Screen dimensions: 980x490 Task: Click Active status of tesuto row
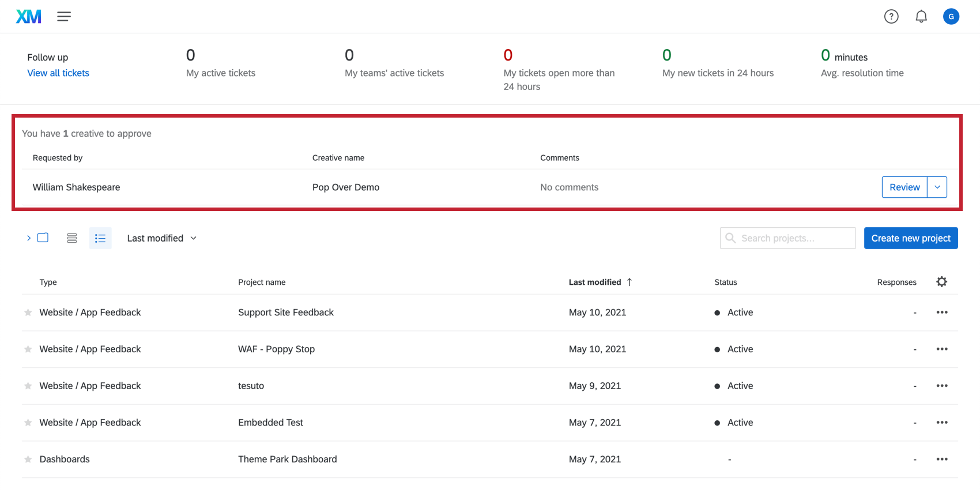[734, 386]
